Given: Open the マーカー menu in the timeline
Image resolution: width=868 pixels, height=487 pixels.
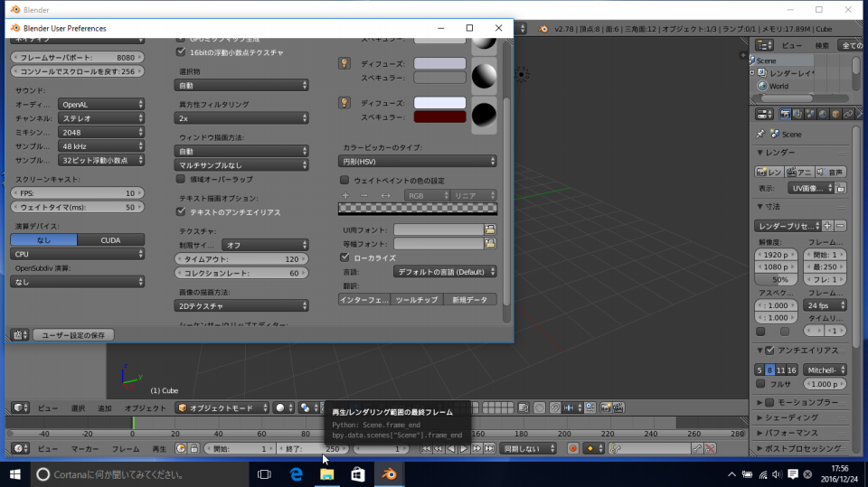Looking at the screenshot, I should point(85,448).
